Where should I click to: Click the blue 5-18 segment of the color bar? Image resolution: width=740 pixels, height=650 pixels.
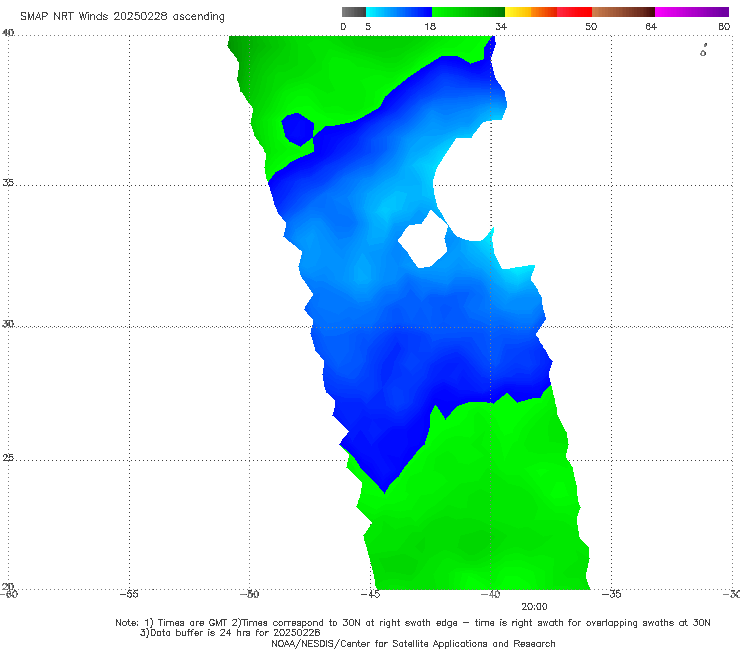pyautogui.click(x=399, y=12)
